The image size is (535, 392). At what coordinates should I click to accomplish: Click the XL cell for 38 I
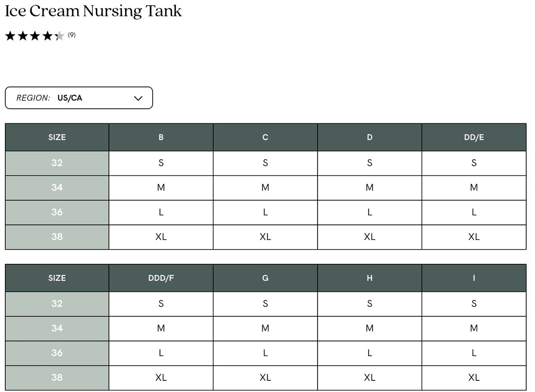pyautogui.click(x=474, y=377)
